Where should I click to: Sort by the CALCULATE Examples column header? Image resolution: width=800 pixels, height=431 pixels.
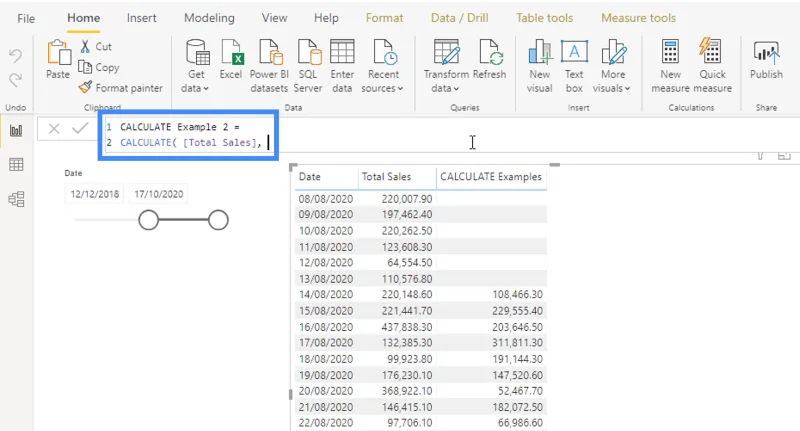(x=491, y=176)
